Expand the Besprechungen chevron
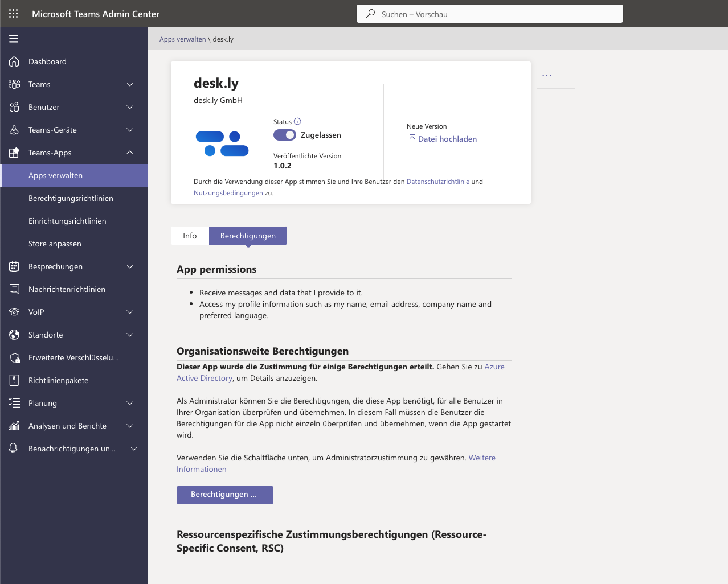The width and height of the screenshot is (728, 584). (130, 266)
